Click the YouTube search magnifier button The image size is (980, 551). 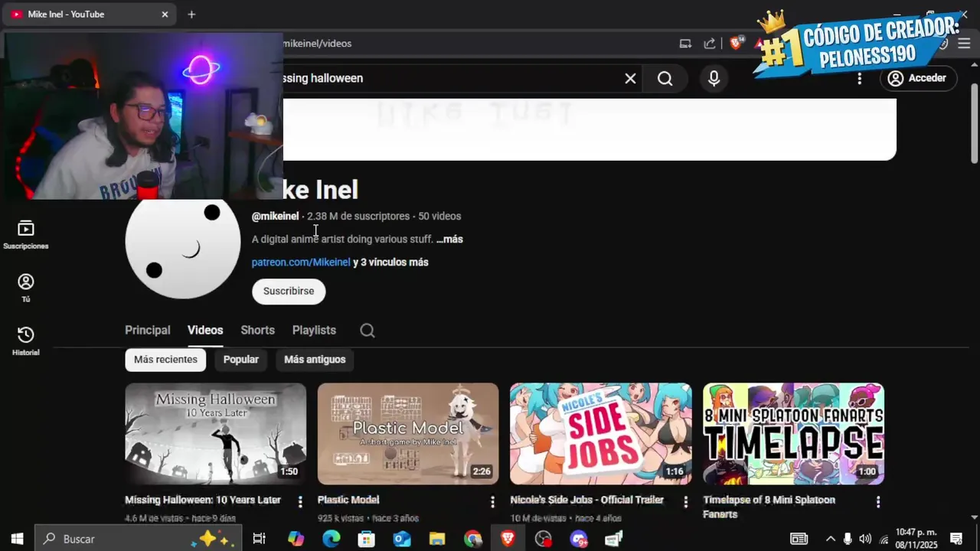pyautogui.click(x=665, y=78)
